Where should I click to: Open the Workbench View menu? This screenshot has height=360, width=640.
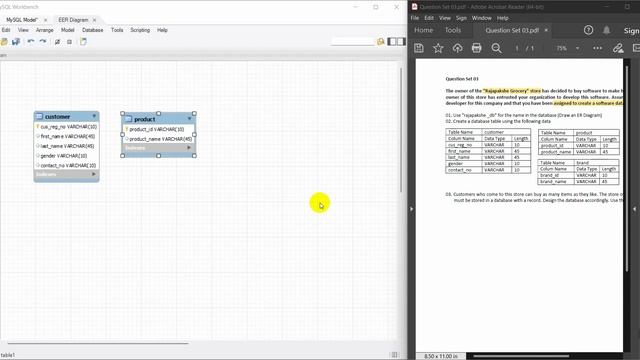(x=23, y=30)
